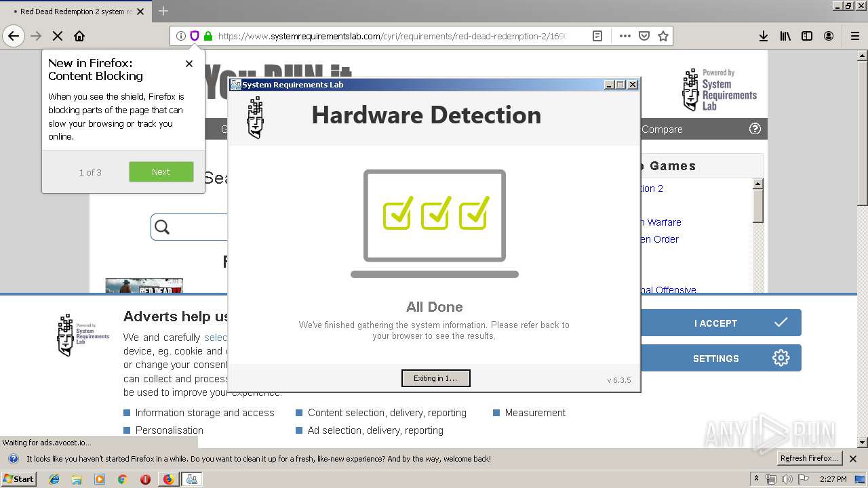
Task: Open the 'bal Offensive' game link
Action: 669,289
